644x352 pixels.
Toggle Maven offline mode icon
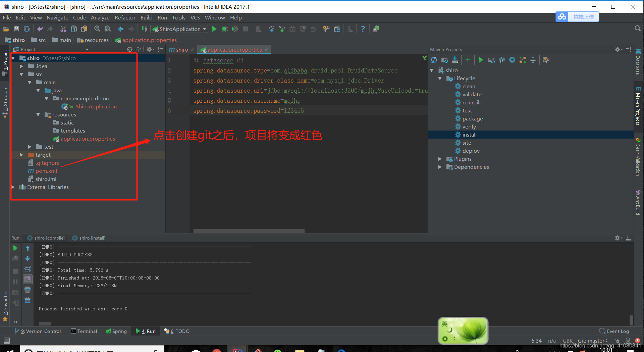tap(502, 60)
